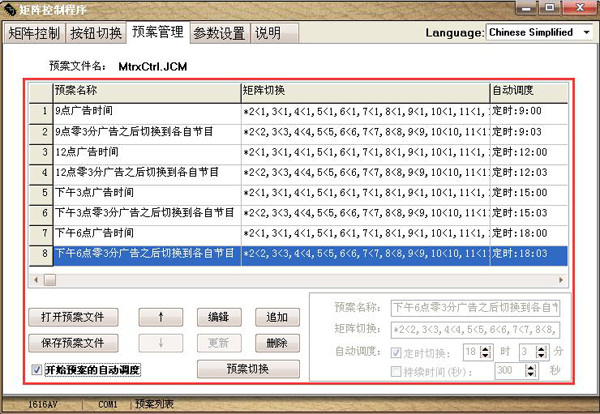Screen dimensions: 600x414
Task: Click the 预案切换 button
Action: tap(248, 369)
